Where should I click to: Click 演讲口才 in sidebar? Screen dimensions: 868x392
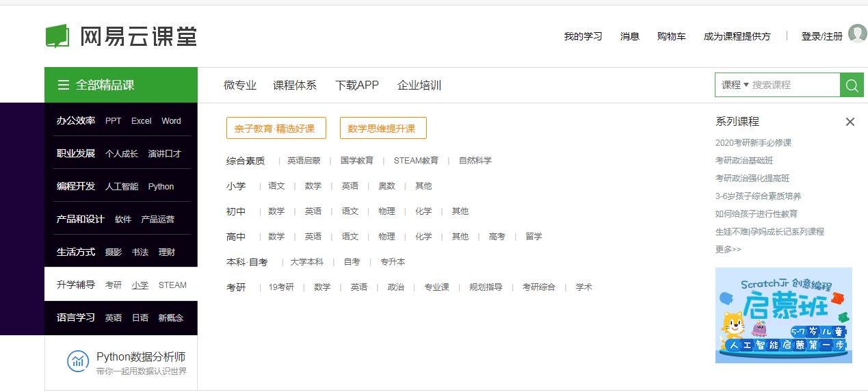(x=165, y=154)
